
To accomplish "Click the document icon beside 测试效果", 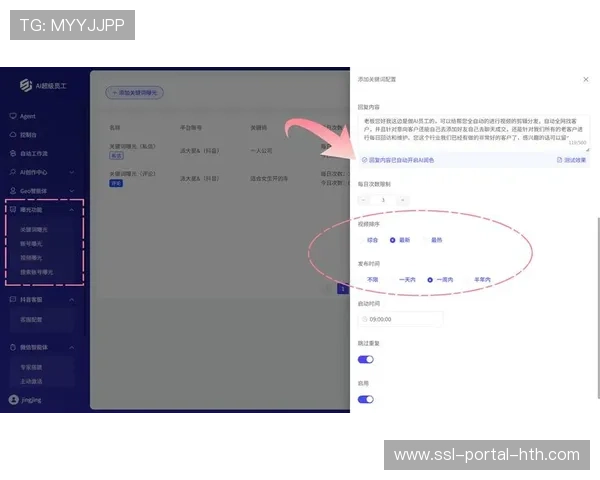I will [559, 160].
